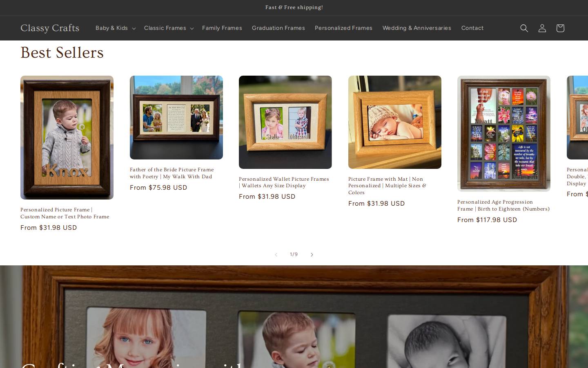Open the search magnifier icon
The image size is (588, 368).
coord(524,28)
